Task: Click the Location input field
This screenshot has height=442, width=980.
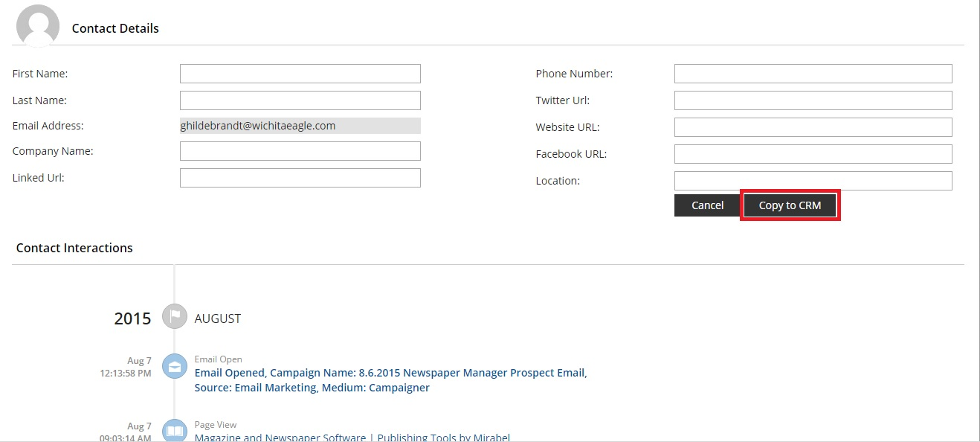Action: click(x=813, y=181)
